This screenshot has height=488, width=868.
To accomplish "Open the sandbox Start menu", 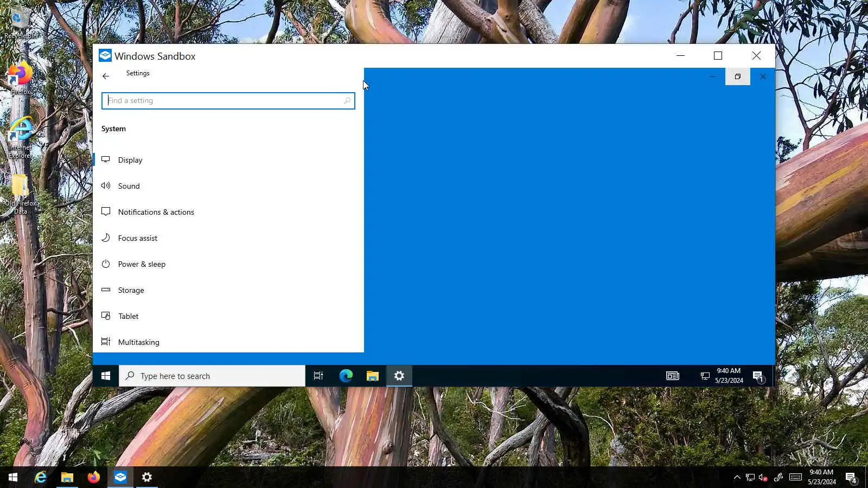I will coord(106,376).
